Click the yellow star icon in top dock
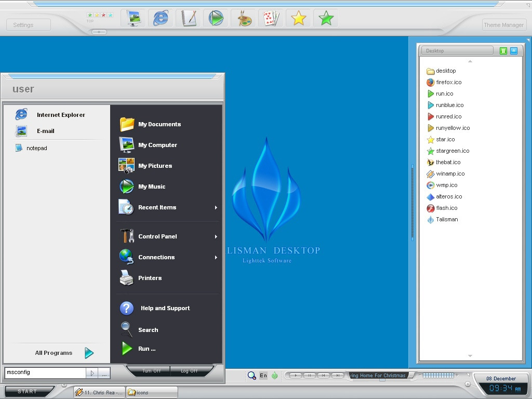This screenshot has width=532, height=399. click(299, 19)
